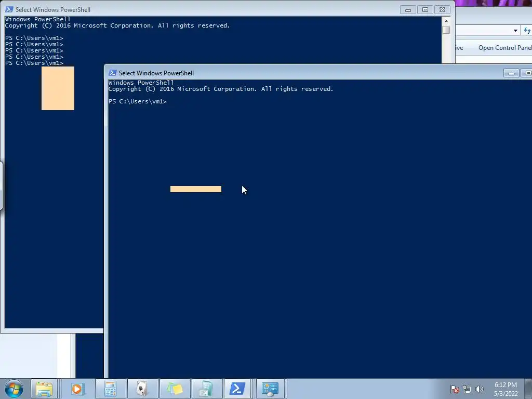Maximize the back PowerShell window
This screenshot has width=532, height=399.
click(x=425, y=10)
